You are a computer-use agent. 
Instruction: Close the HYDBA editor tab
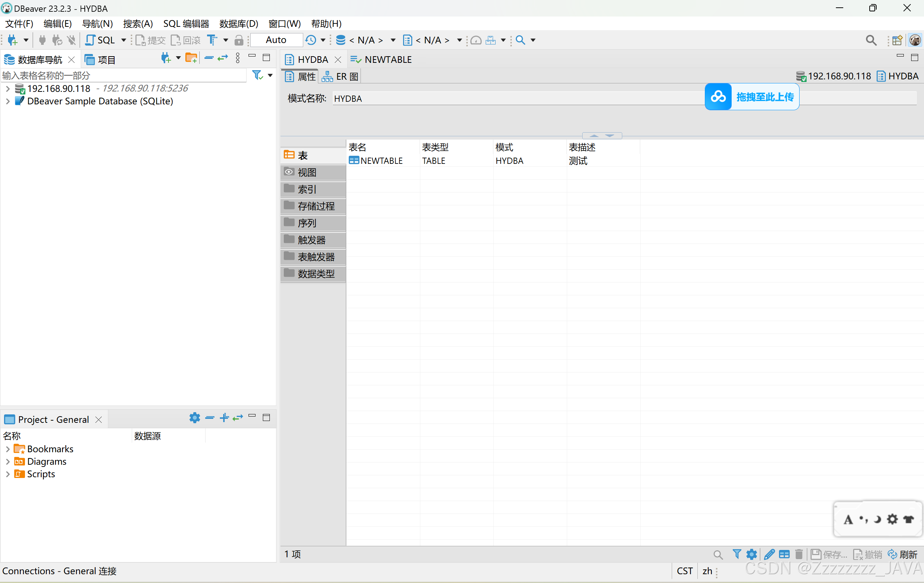click(x=338, y=60)
